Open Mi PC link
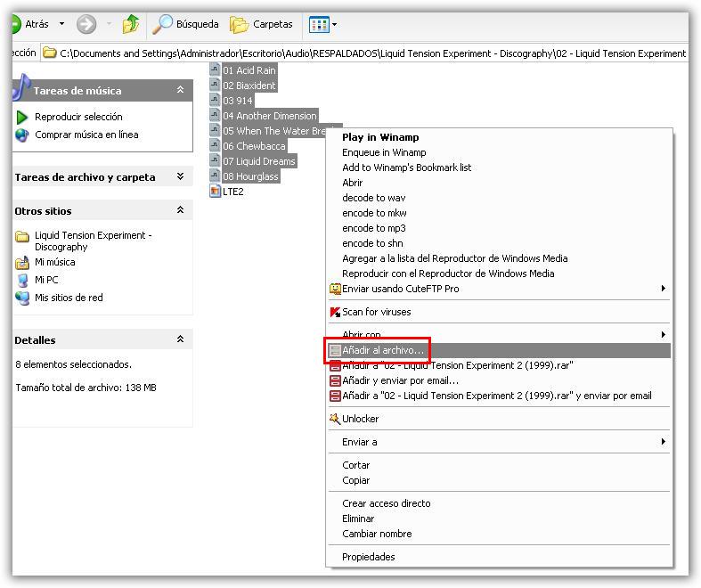 [x=46, y=280]
